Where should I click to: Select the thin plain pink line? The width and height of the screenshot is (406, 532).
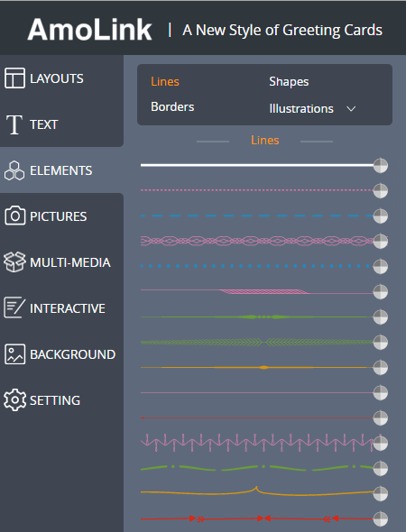pyautogui.click(x=257, y=392)
